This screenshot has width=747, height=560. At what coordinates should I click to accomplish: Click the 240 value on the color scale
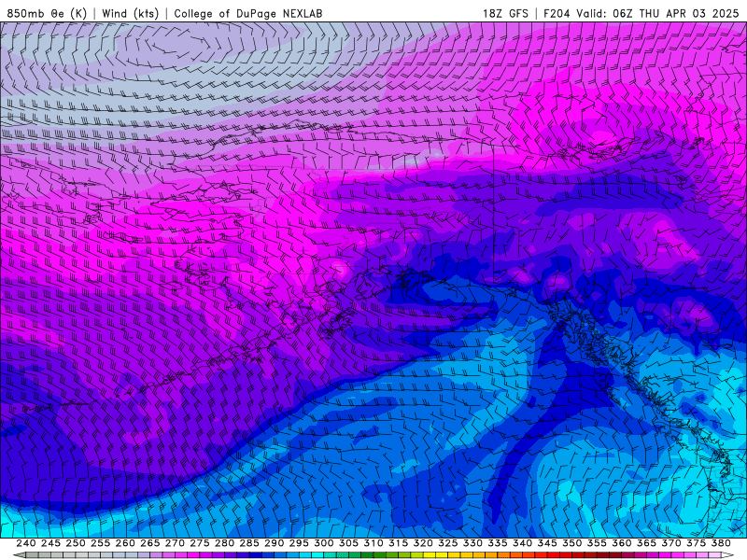tap(26, 543)
